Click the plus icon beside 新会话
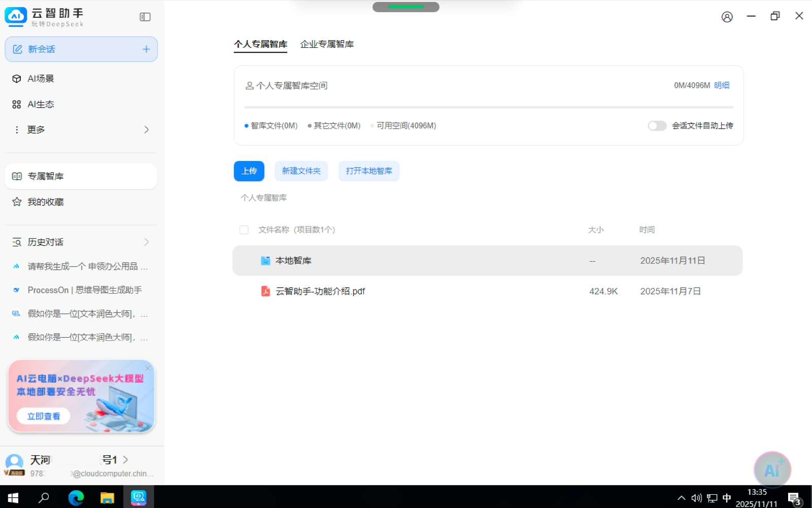The image size is (812, 508). click(x=146, y=49)
